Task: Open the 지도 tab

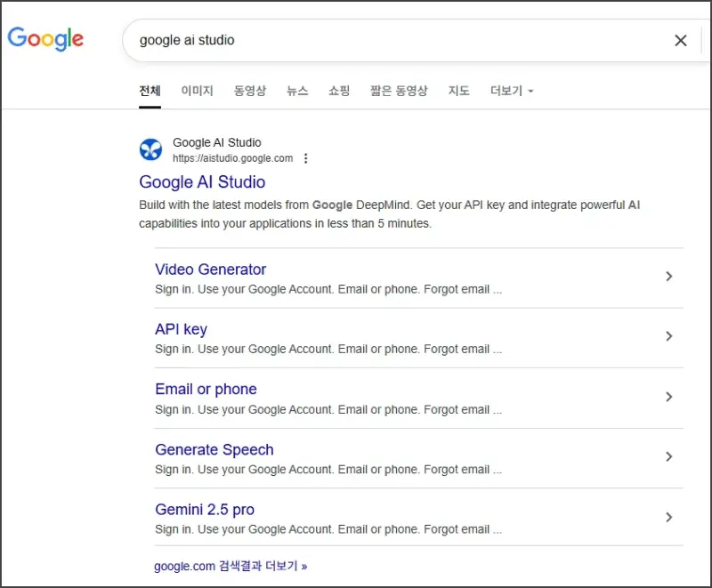Action: (458, 91)
